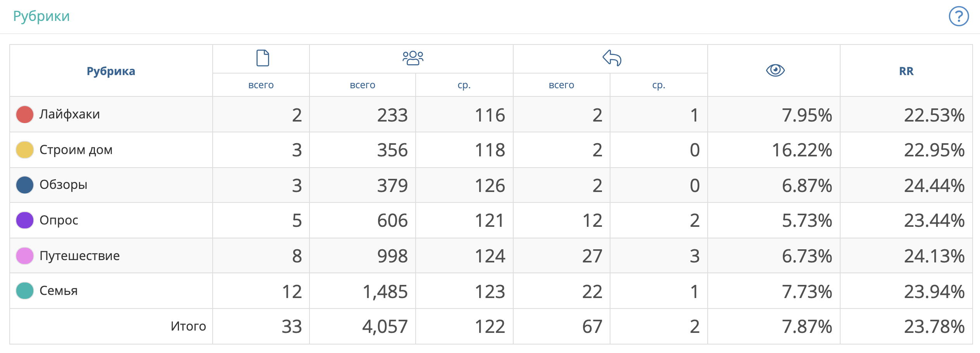Click the audience people icon header
This screenshot has height=353, width=980.
[413, 58]
